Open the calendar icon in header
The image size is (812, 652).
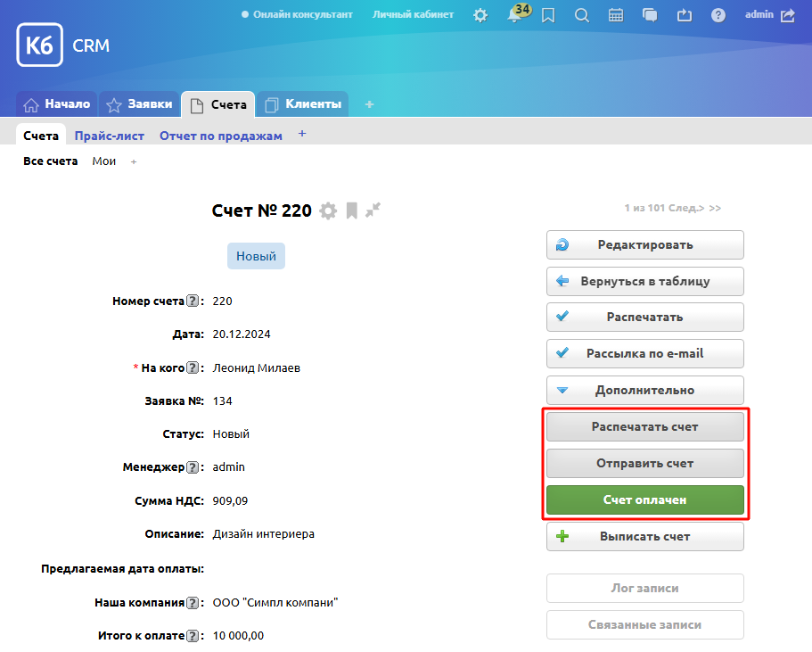[616, 15]
